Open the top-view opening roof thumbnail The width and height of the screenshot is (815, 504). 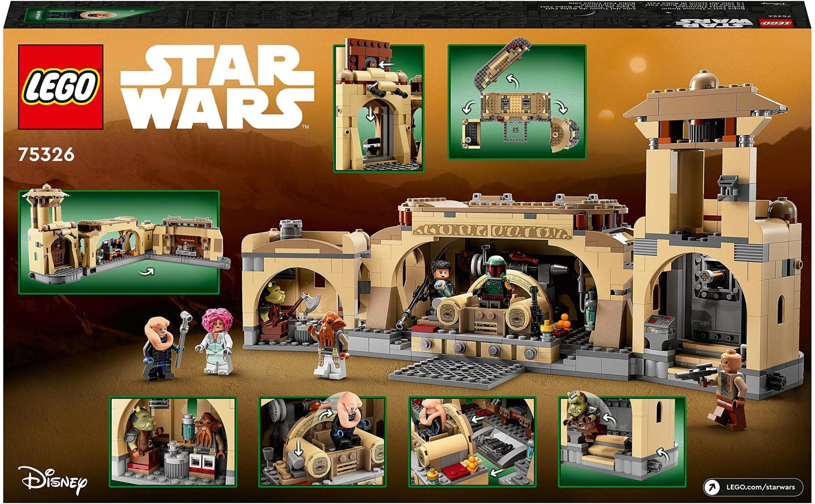click(x=517, y=102)
